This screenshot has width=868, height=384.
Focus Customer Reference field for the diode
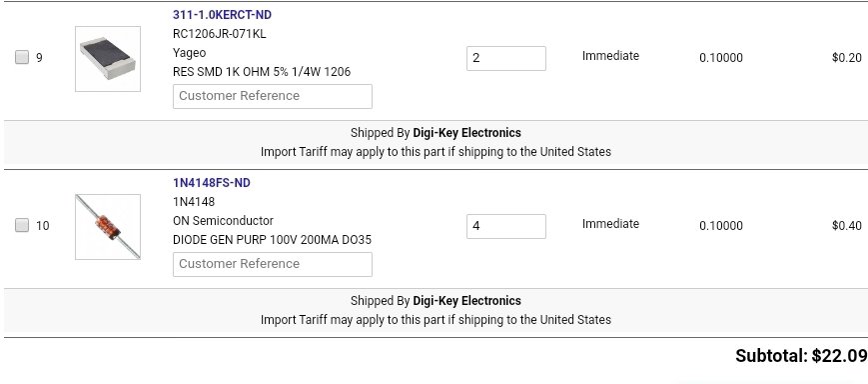273,264
